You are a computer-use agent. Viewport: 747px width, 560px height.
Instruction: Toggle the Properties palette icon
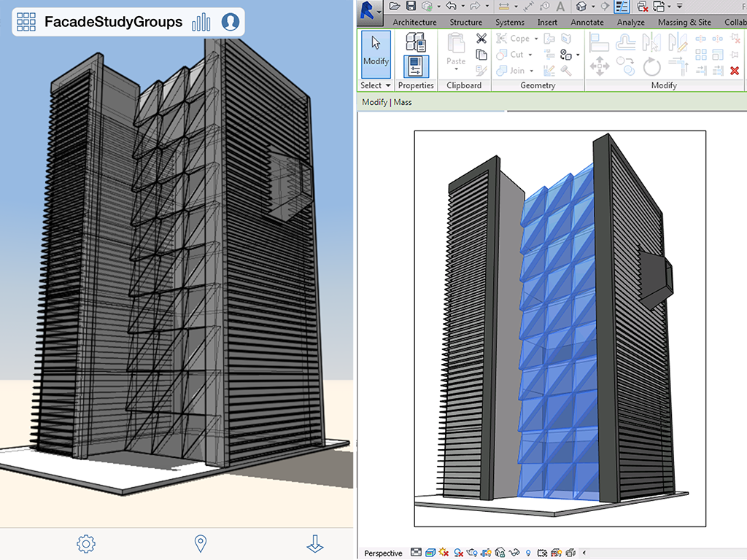tap(416, 66)
